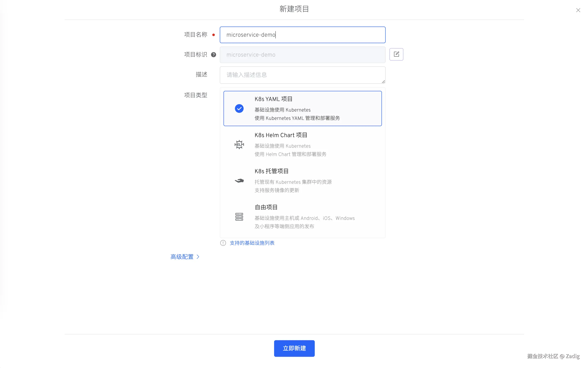Viewport: 588px width, 368px height.
Task: Click the textarea resize handle in 描述
Action: 383,82
